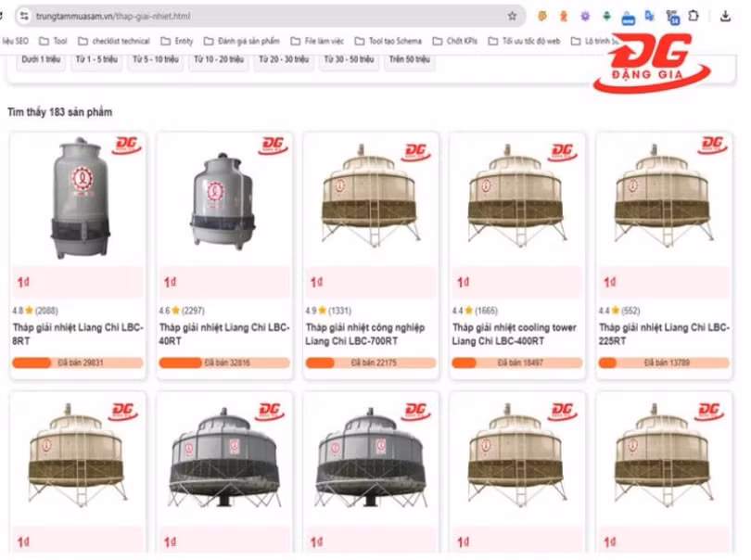The height and width of the screenshot is (560, 751).
Task: Open the LBC-400RT cooling tower image
Action: coord(516,197)
